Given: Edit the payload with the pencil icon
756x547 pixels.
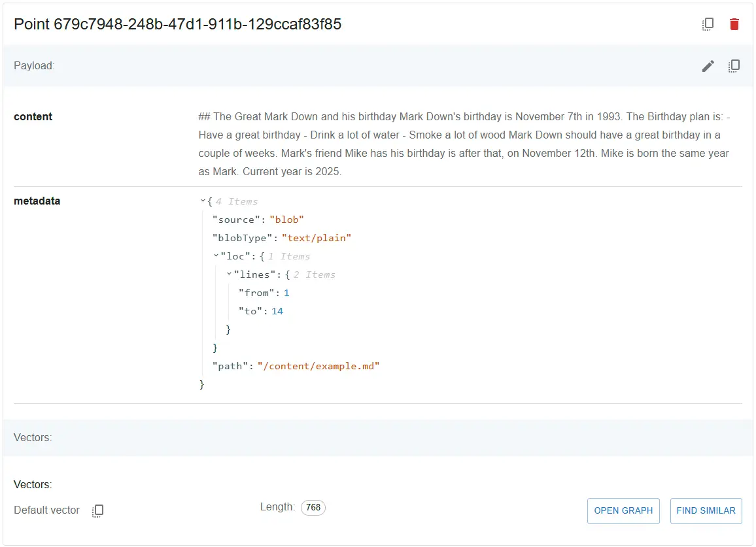Looking at the screenshot, I should (708, 65).
